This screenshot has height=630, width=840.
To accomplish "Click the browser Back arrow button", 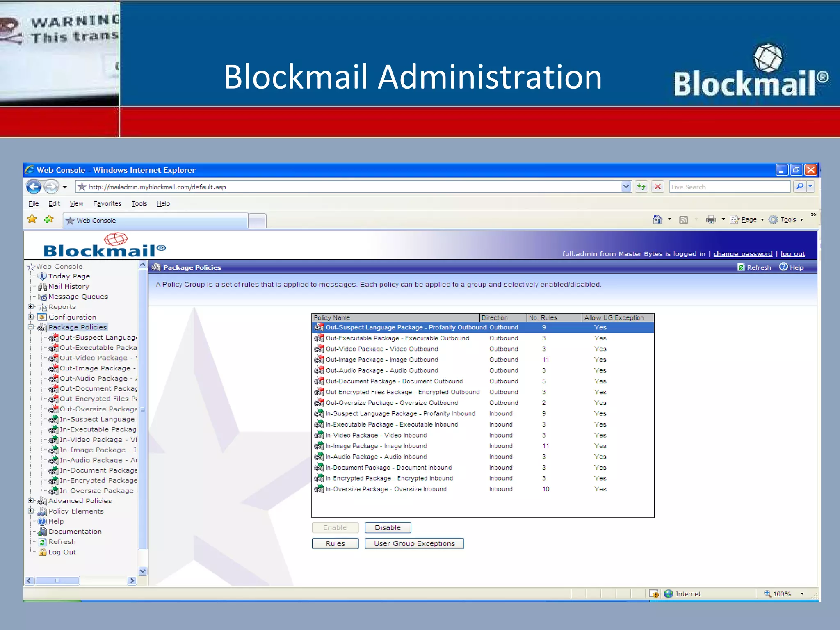I will (x=34, y=187).
